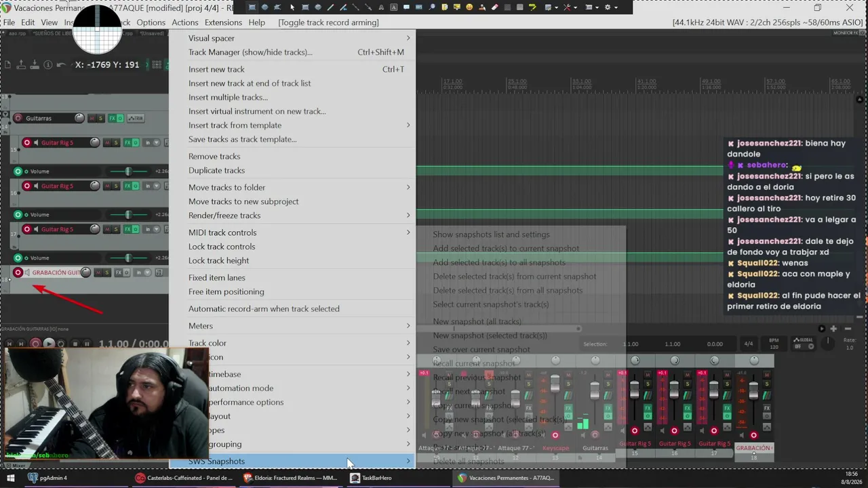The image size is (868, 488).
Task: Click the volume fader on mixer strip 18
Action: pyautogui.click(x=753, y=390)
